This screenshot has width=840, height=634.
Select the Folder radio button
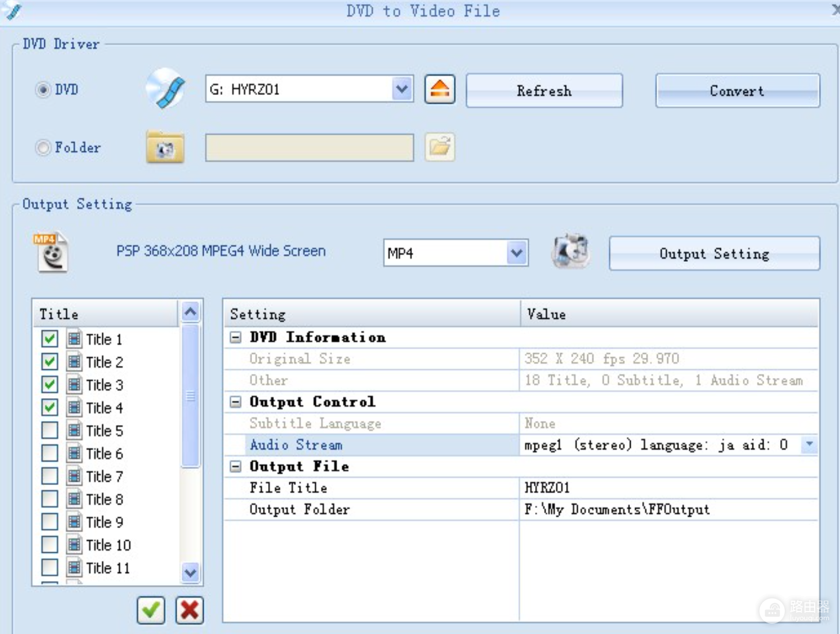point(43,148)
